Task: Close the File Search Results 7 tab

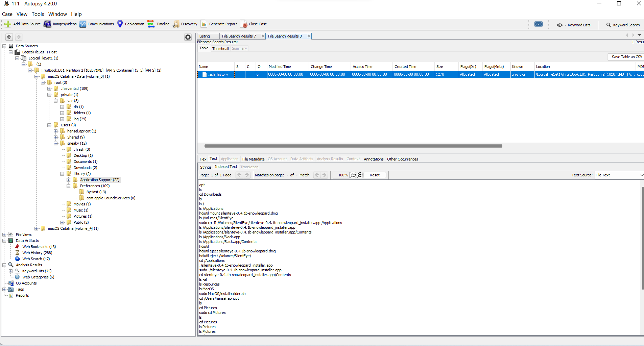Action: 262,36
